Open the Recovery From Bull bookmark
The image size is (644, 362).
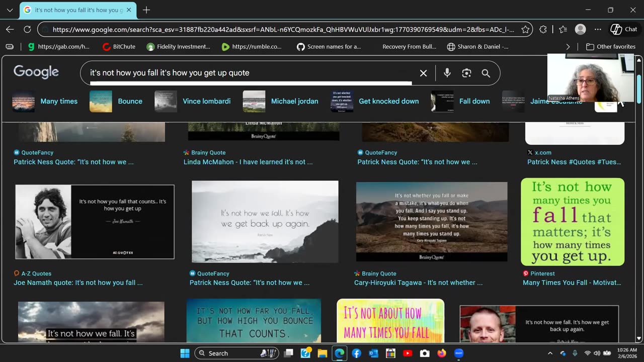(x=409, y=47)
